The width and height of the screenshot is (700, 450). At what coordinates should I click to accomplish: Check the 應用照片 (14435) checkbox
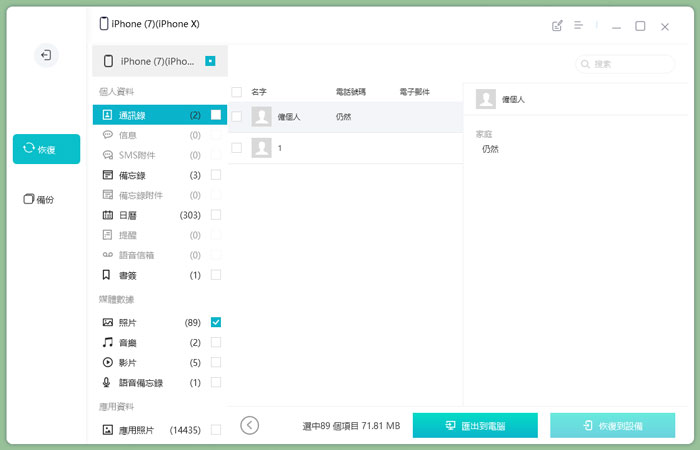[216, 429]
